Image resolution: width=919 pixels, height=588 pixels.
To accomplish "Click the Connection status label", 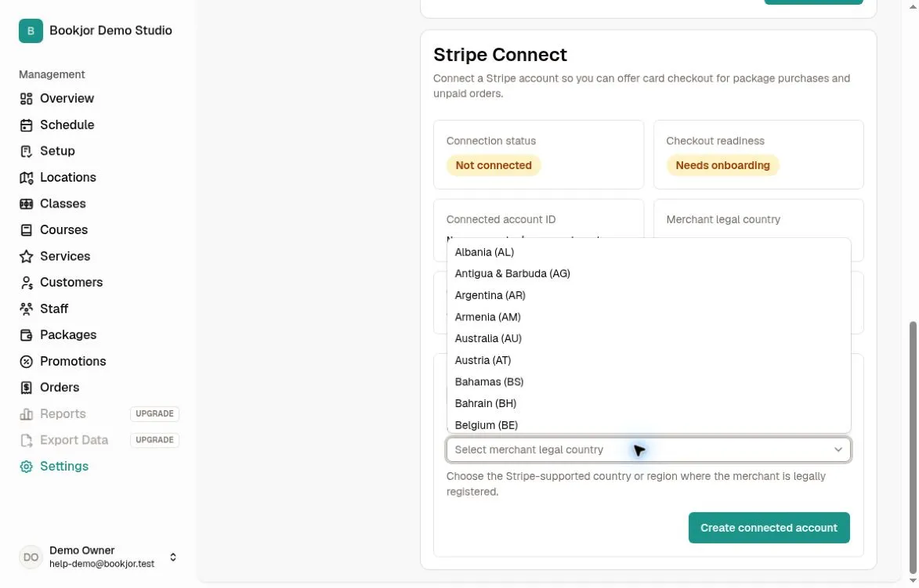I will tap(491, 141).
